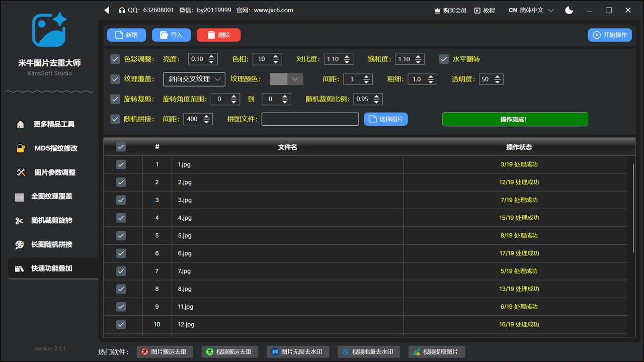Viewport: 644px width, 362px height.
Task: Click the 新增 add button
Action: coord(126,35)
